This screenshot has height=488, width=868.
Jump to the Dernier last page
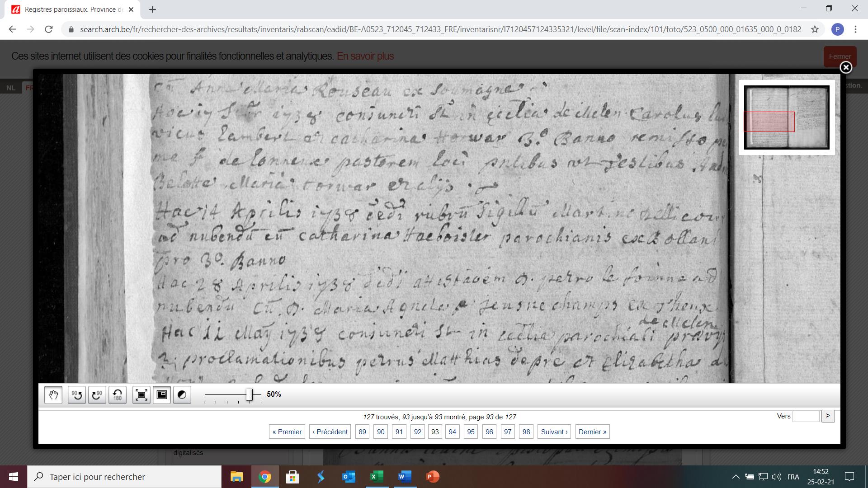(x=592, y=432)
